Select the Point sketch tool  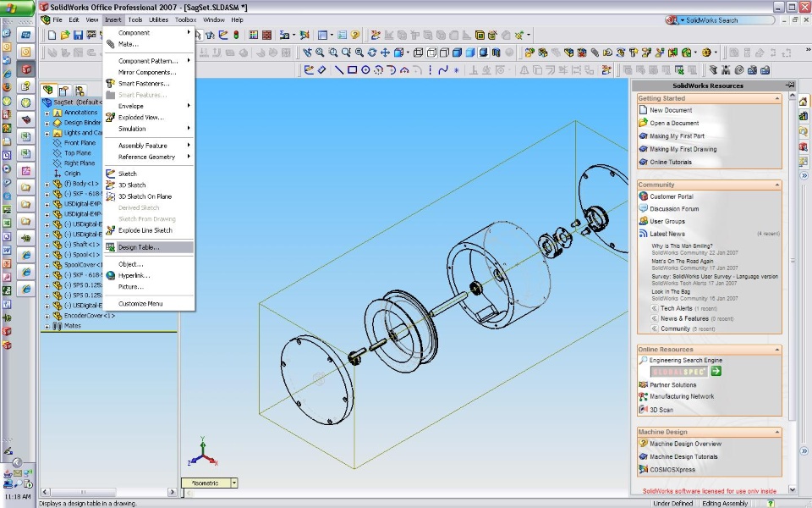tap(456, 69)
